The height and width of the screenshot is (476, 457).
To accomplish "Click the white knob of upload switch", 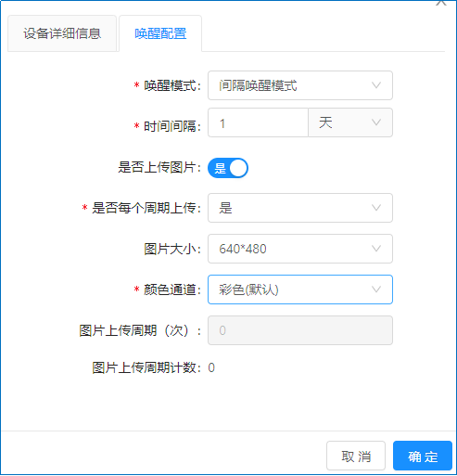I will pos(238,168).
